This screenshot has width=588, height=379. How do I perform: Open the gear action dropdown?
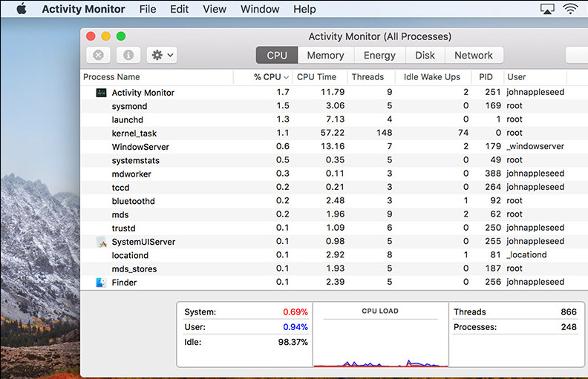[x=162, y=55]
